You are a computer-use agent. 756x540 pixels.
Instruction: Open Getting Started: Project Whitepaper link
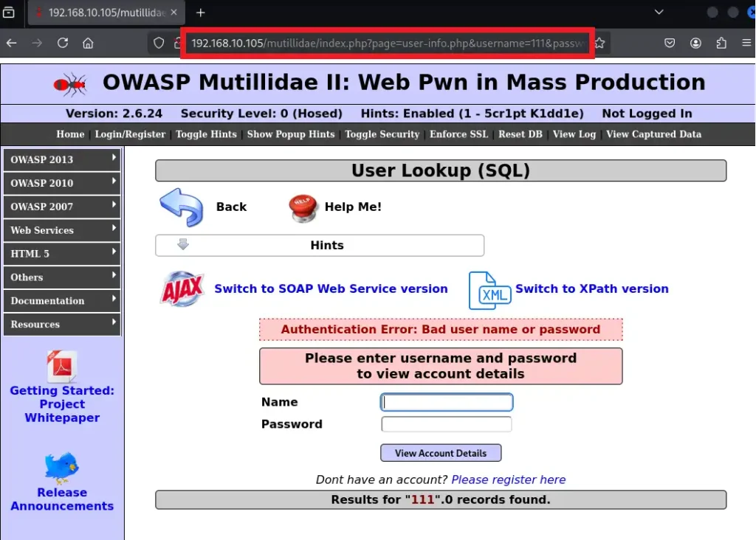62,404
